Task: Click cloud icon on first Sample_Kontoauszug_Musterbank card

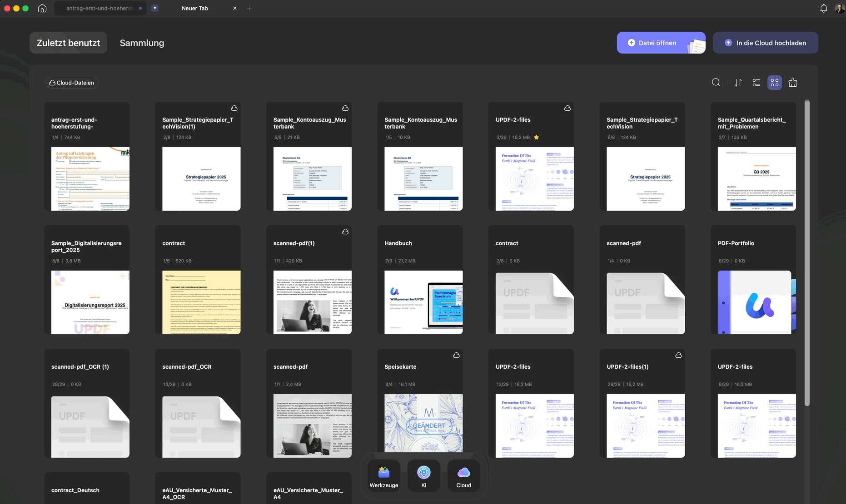Action: [345, 108]
